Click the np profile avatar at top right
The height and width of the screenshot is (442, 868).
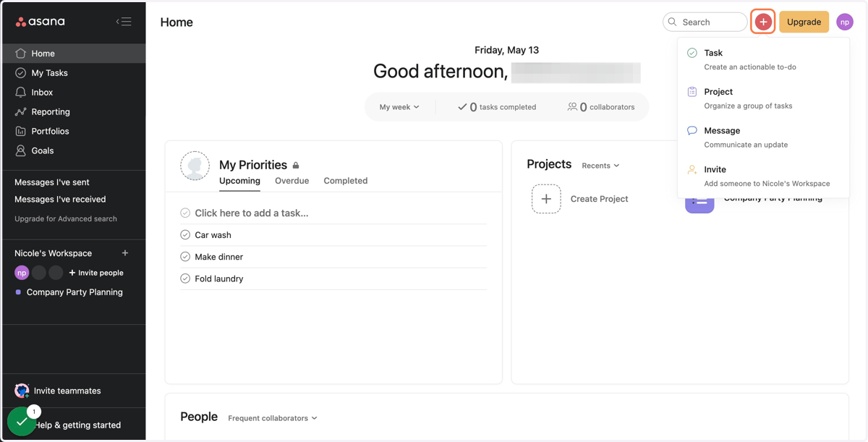[x=845, y=22]
